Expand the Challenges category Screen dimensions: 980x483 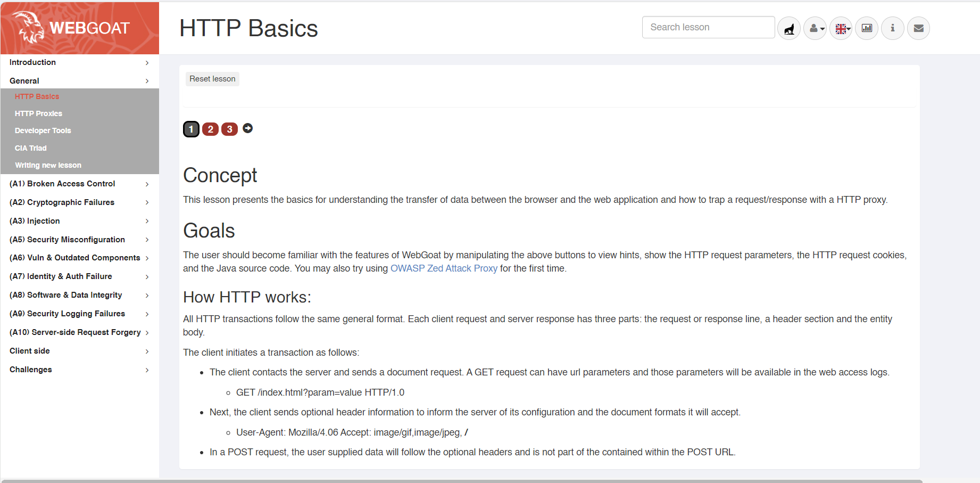point(79,370)
